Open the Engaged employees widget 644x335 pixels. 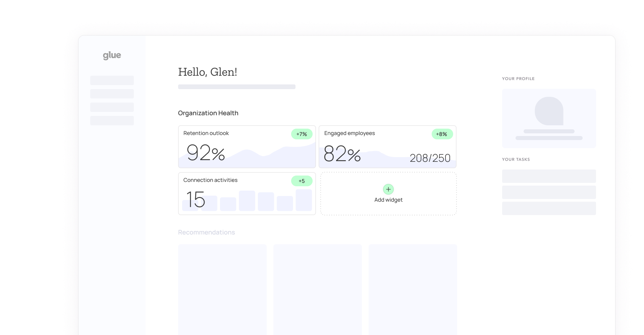click(x=387, y=147)
